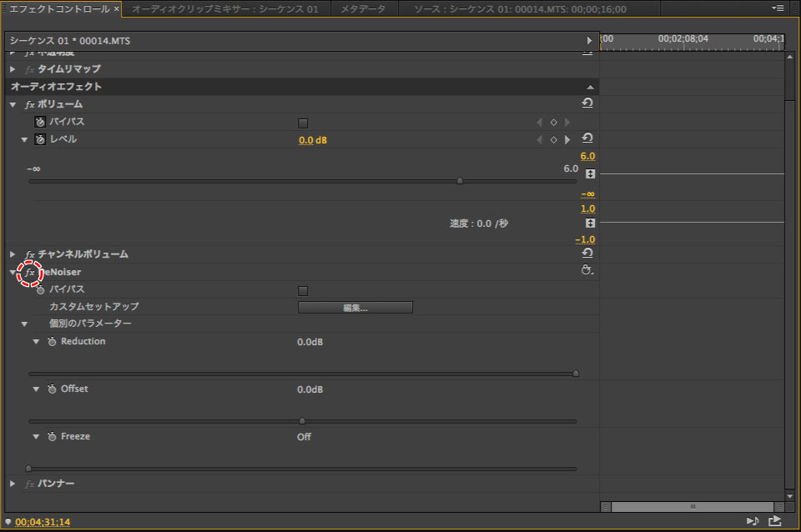This screenshot has width=801, height=532.
Task: Open the オーディオクリップミキサー tab
Action: coord(225,9)
